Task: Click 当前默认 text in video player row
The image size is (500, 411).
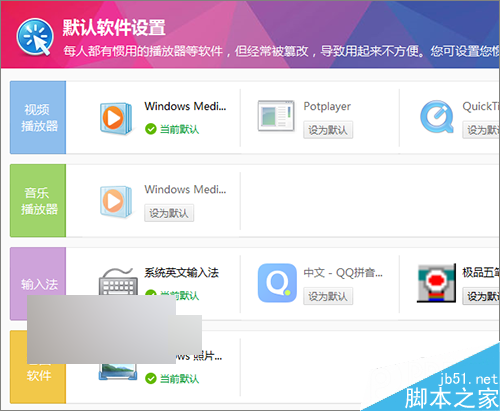Action: tap(179, 129)
